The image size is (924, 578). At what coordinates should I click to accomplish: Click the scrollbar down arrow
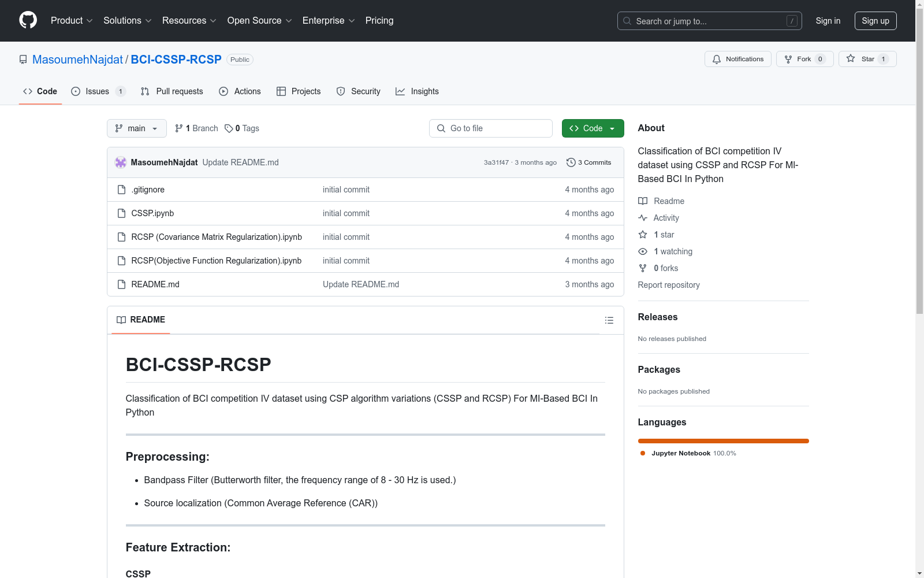coord(919,573)
